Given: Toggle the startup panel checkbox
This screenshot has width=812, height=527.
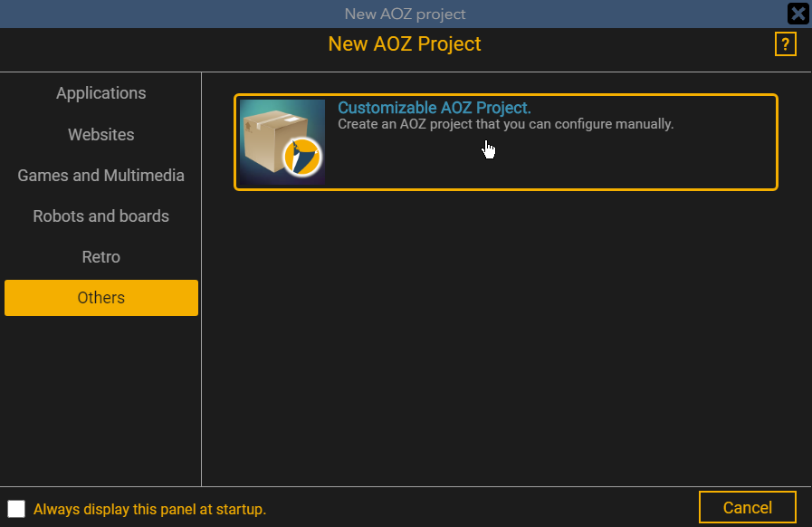Looking at the screenshot, I should click(16, 509).
